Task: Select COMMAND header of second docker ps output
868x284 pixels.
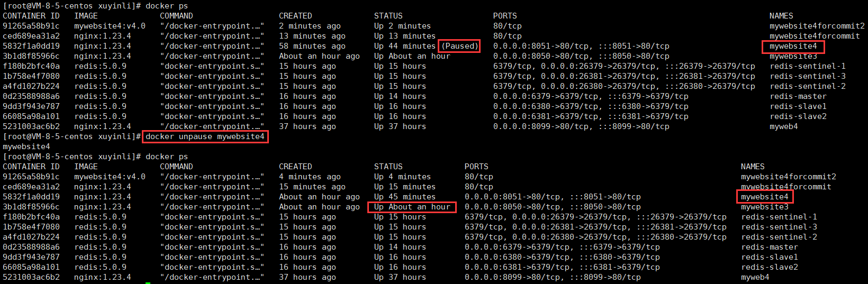Action: [x=176, y=167]
